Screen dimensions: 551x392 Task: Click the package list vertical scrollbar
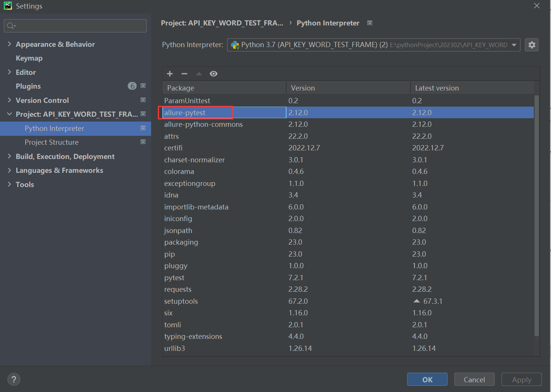click(537, 216)
